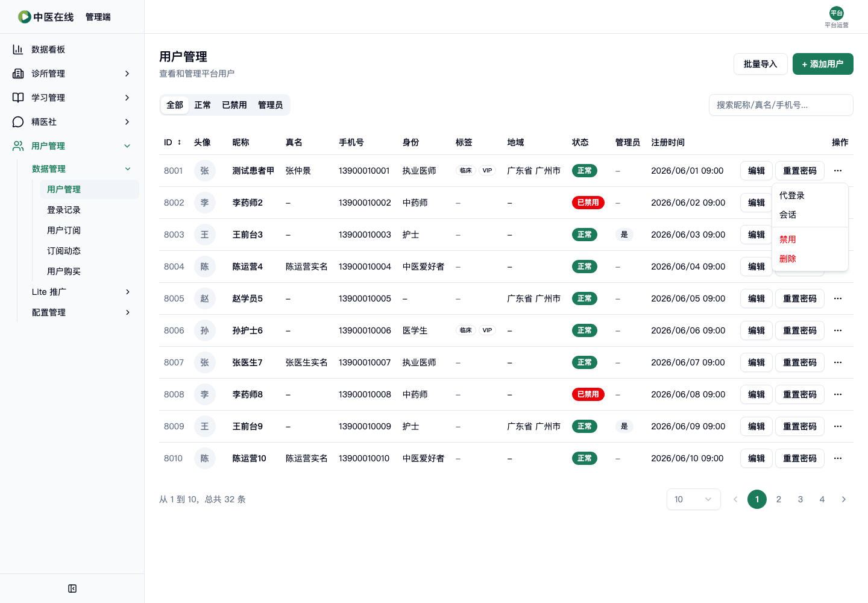Choose 删除 from the row menu
The image size is (868, 603).
point(810,259)
